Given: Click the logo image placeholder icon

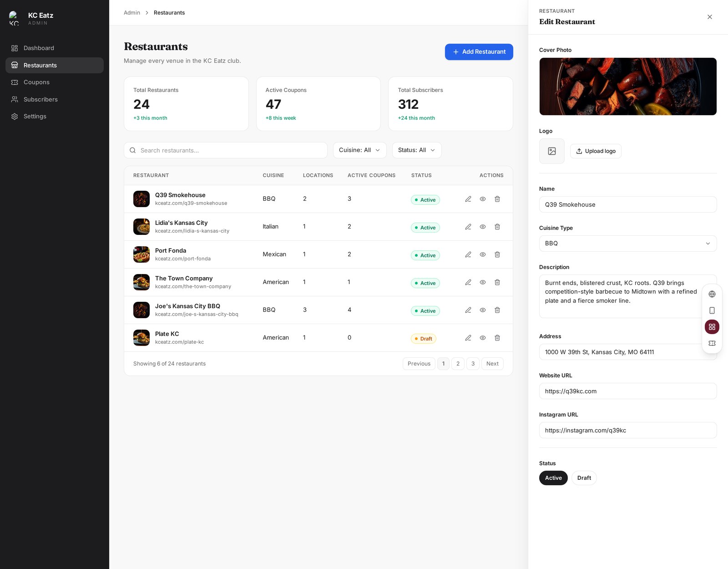Looking at the screenshot, I should (552, 151).
